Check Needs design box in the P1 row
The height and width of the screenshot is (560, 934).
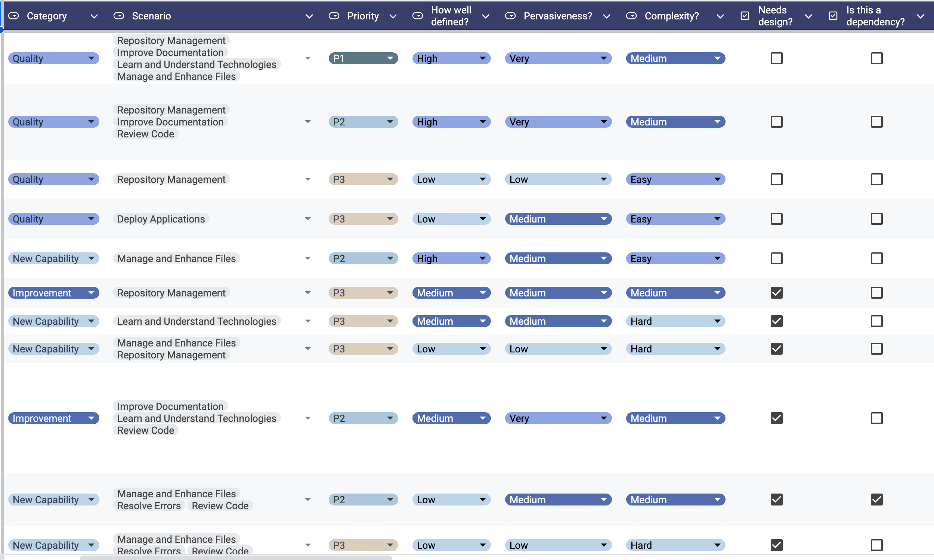776,59
